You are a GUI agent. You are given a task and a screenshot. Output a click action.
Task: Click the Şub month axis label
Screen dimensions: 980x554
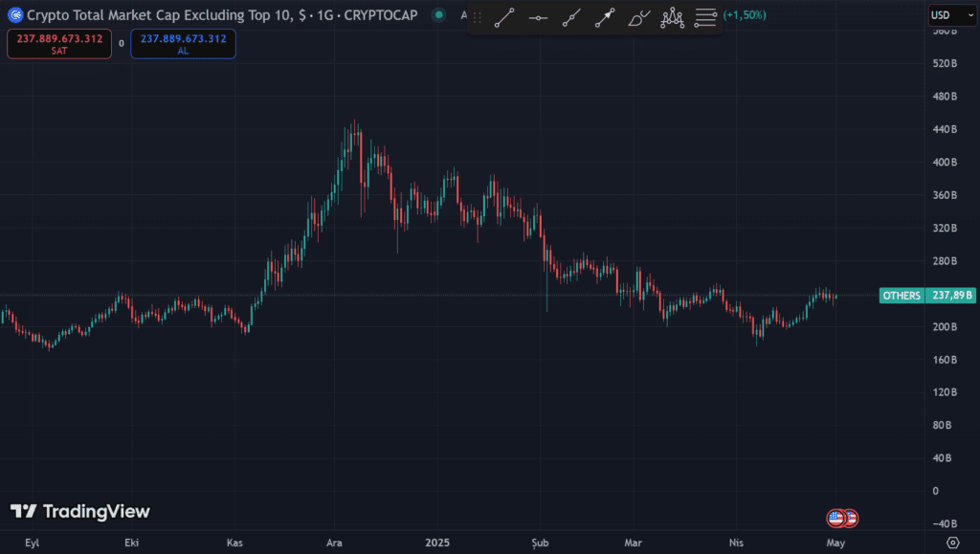540,543
